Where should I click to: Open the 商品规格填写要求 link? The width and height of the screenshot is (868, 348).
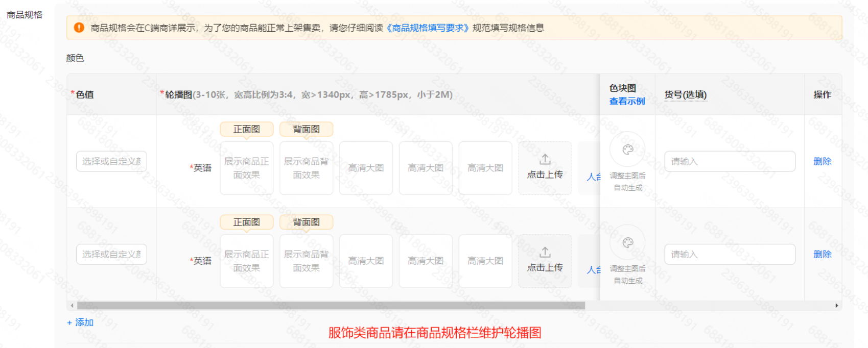(x=428, y=28)
